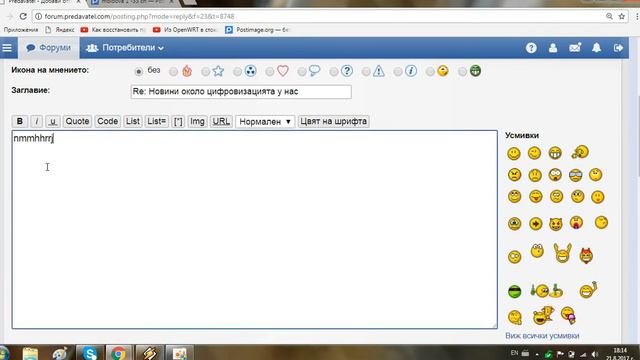Insert the green mr. green smiley
This screenshot has width=640, height=360.
tap(515, 291)
